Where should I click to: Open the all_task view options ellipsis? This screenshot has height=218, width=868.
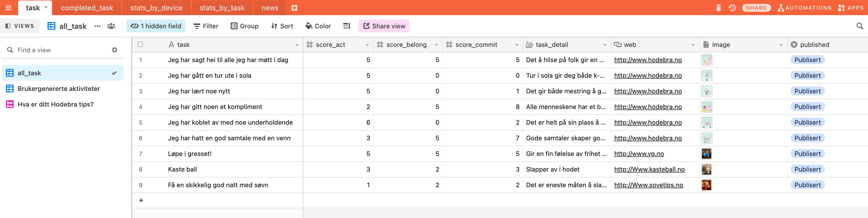pyautogui.click(x=97, y=26)
